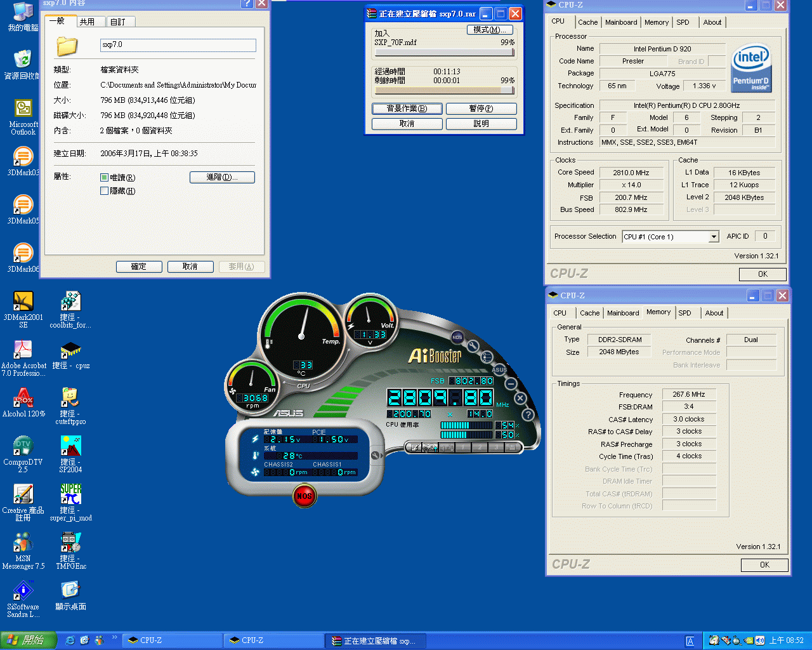Image resolution: width=812 pixels, height=650 pixels.
Task: Open 3DMark06 desktop icon
Action: tap(23, 258)
